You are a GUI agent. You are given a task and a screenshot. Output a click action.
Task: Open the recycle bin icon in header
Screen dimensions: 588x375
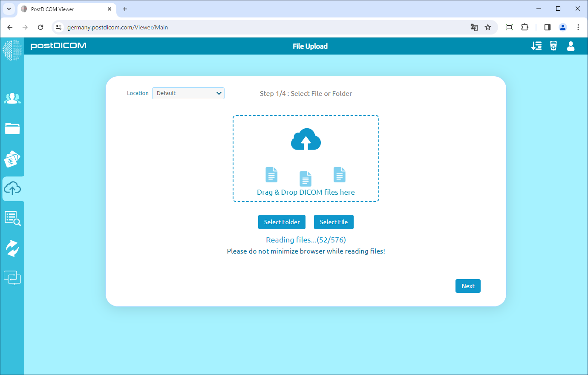(553, 46)
